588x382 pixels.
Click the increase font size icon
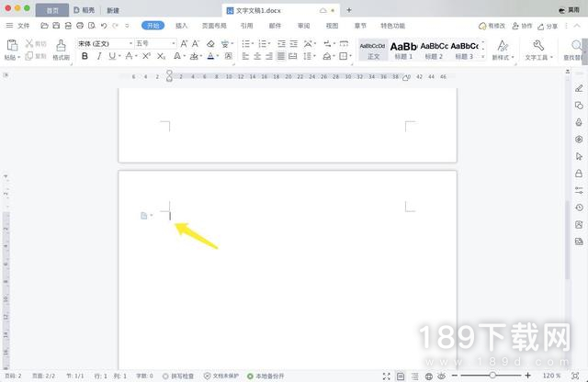tap(185, 43)
